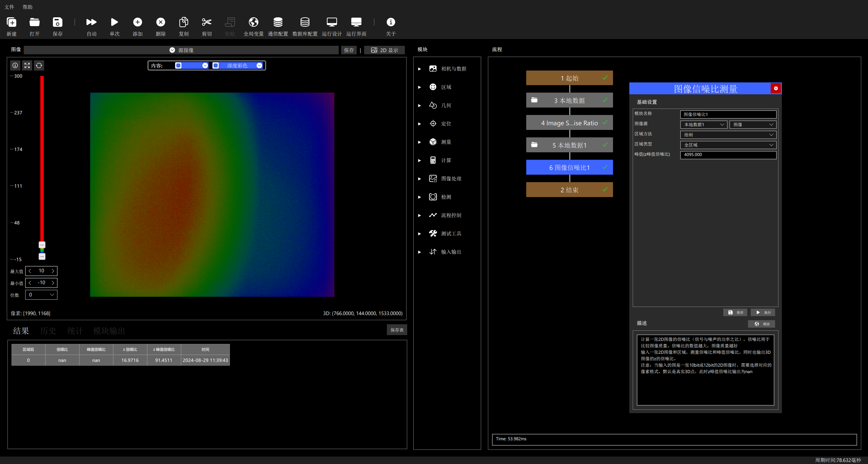Switch to the 结果 tab
868x464 pixels.
click(21, 331)
